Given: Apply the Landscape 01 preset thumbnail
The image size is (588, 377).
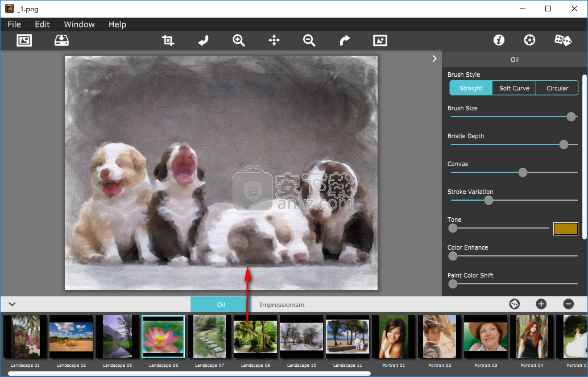Looking at the screenshot, I should click(x=25, y=337).
